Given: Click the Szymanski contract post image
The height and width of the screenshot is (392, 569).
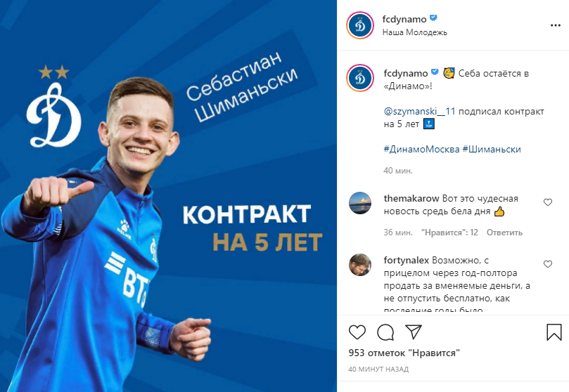Looking at the screenshot, I should [168, 196].
